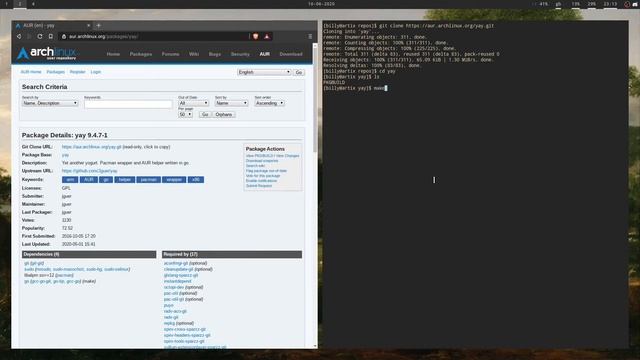Open the Home nav item
Image resolution: width=640 pixels, height=360 pixels.
[113, 54]
